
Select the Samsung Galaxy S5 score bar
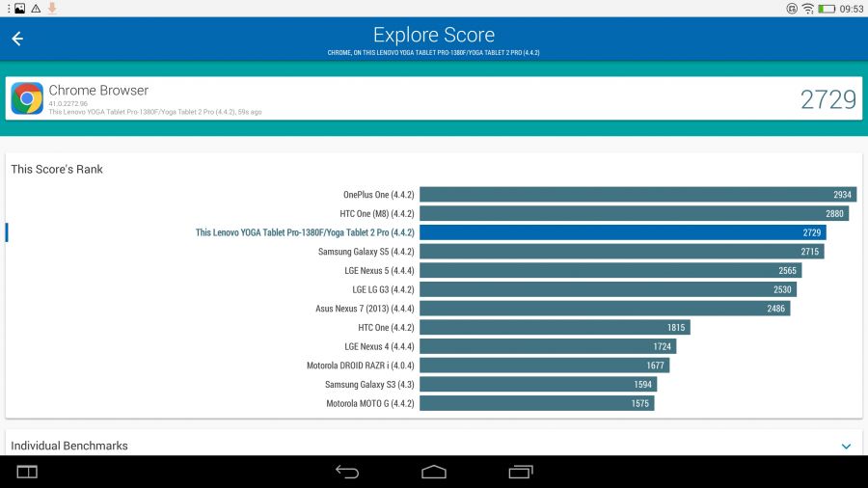[621, 252]
